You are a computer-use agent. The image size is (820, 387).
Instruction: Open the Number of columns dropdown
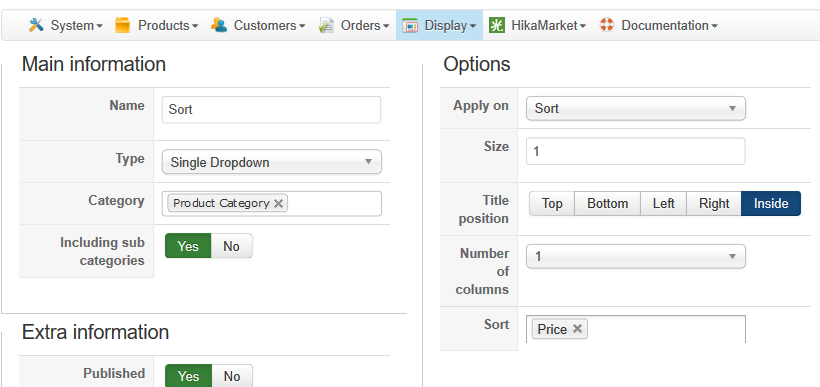pos(635,256)
